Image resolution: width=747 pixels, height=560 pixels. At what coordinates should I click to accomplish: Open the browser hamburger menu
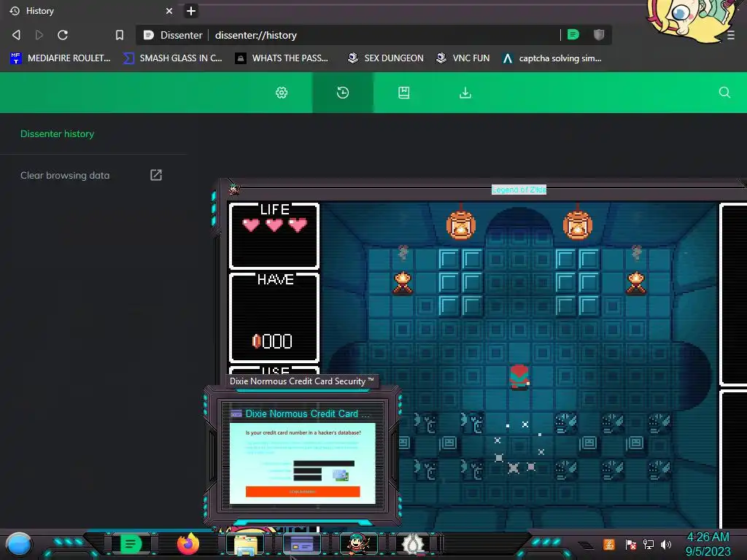[x=731, y=35]
